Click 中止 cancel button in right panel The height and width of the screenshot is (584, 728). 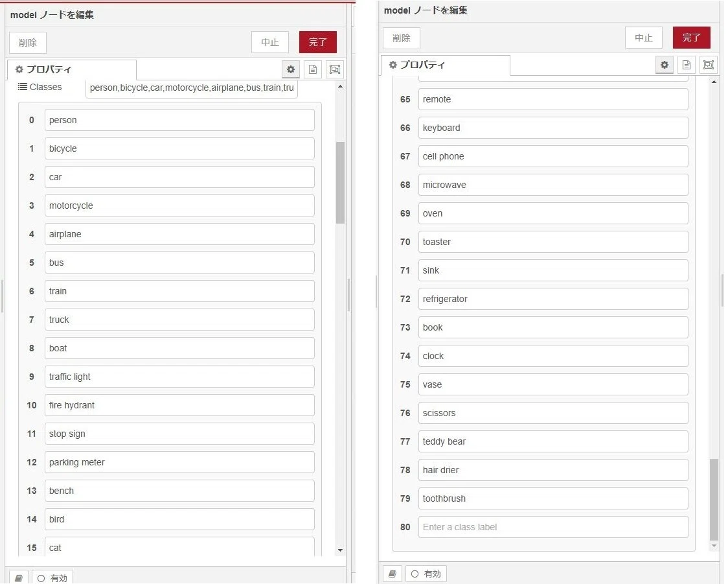point(644,38)
